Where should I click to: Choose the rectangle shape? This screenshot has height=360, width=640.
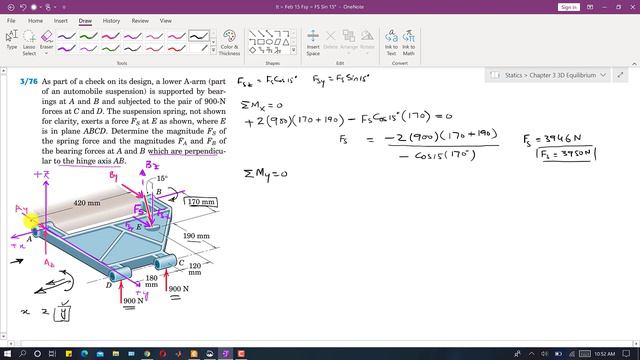click(x=261, y=42)
